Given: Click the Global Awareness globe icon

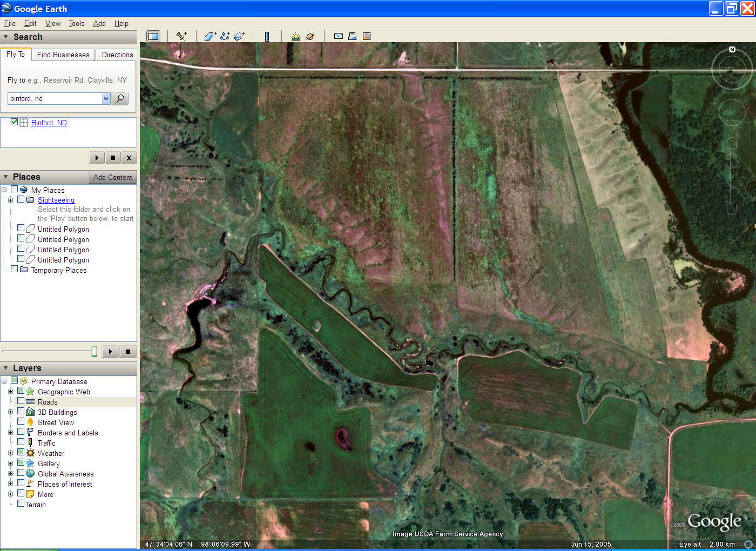Looking at the screenshot, I should tap(30, 473).
